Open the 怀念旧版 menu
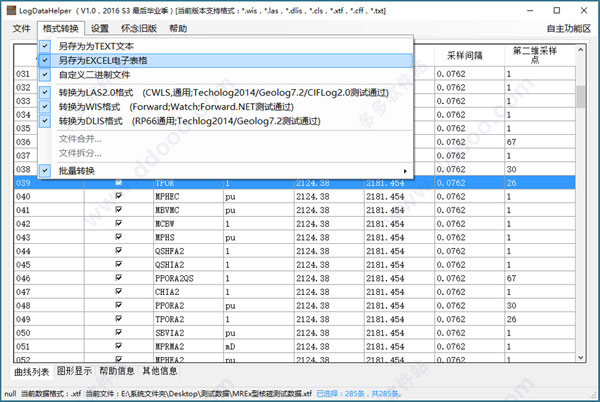Screen dimensions: 600x402 pyautogui.click(x=139, y=29)
